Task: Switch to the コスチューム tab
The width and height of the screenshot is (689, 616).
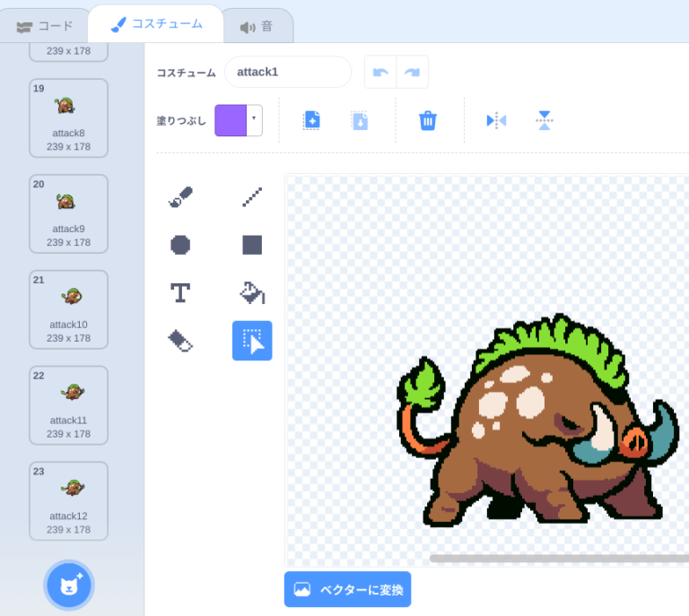Action: (x=156, y=24)
